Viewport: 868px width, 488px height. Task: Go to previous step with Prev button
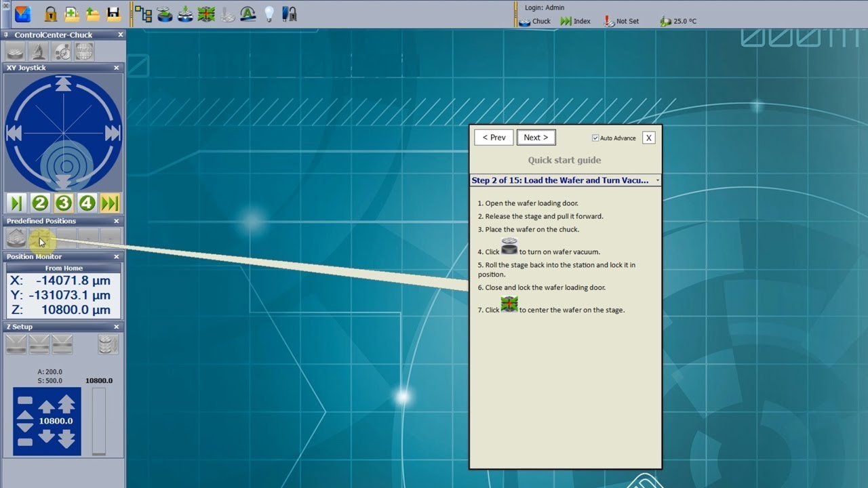pos(494,138)
